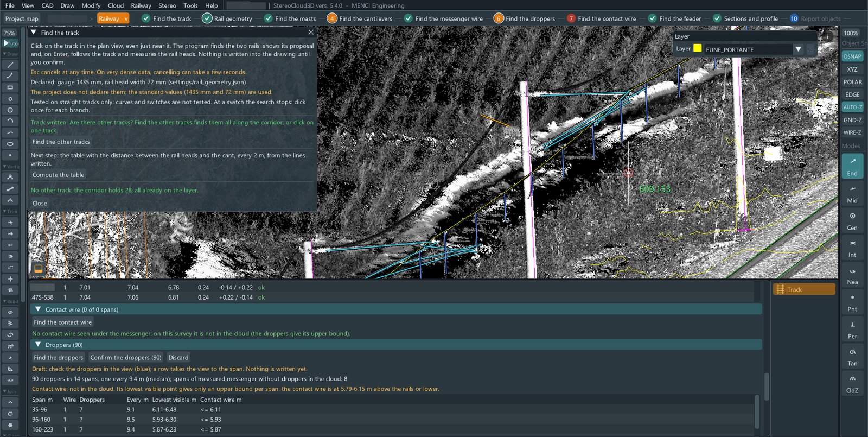This screenshot has height=437, width=868.
Task: Open the info icon in the viewport
Action: pos(828,36)
